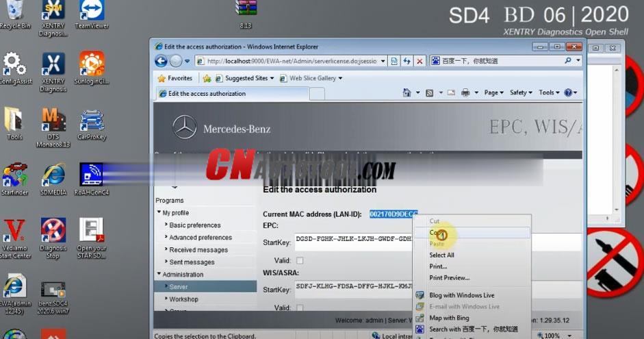Viewport: 644px width, 339px height.
Task: Click the Favorites button
Action: pos(175,78)
